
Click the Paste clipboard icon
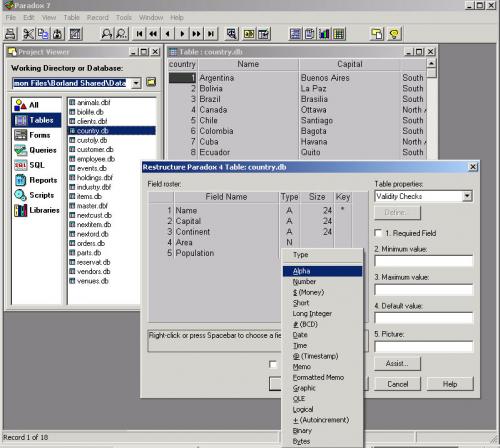tap(57, 34)
